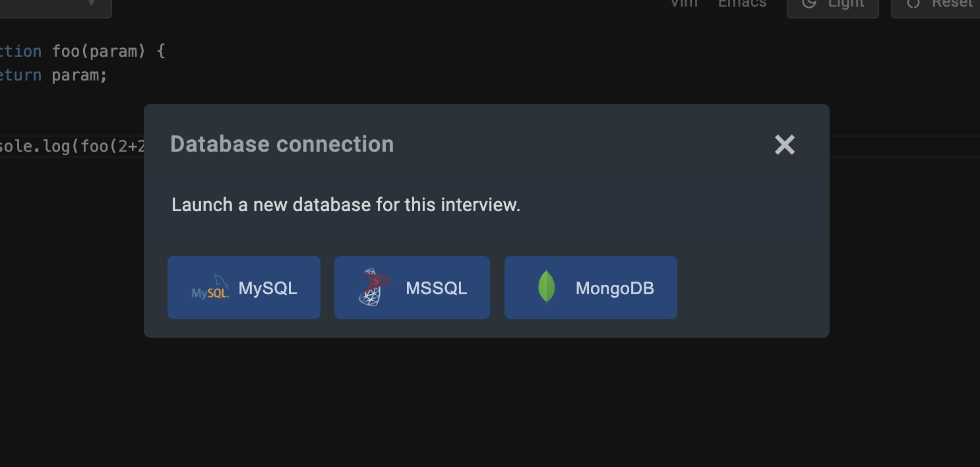
Task: Click the opening brace after foo(param)
Action: [x=161, y=51]
